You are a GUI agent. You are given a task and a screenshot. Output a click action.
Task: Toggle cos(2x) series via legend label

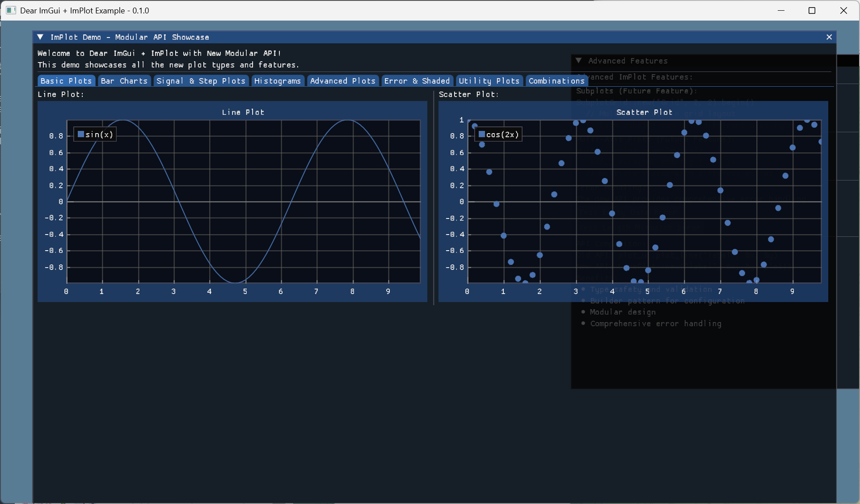tap(502, 134)
